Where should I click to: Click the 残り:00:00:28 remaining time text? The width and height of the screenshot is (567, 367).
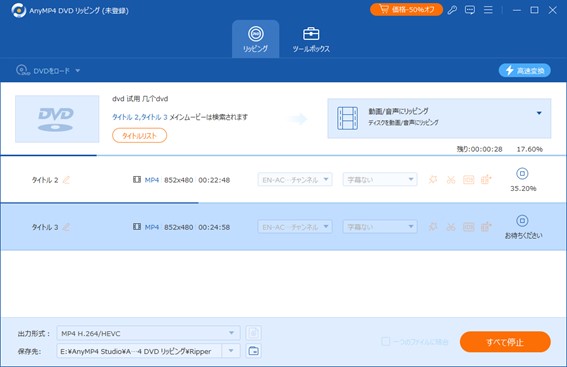coord(479,149)
